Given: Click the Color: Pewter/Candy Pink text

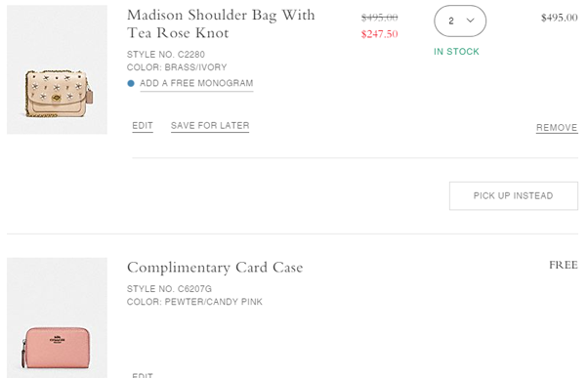Looking at the screenshot, I should pos(194,302).
